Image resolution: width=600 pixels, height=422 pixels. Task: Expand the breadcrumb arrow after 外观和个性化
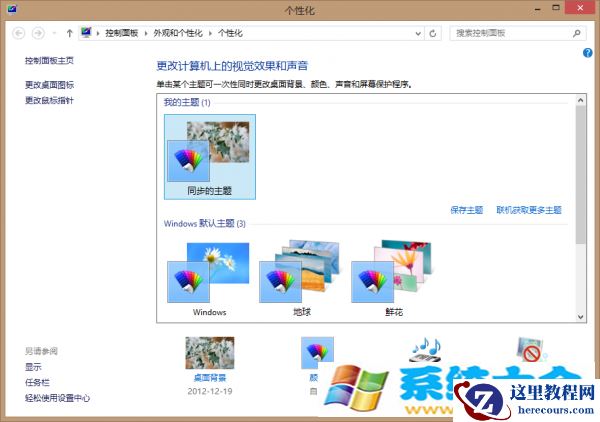[210, 34]
